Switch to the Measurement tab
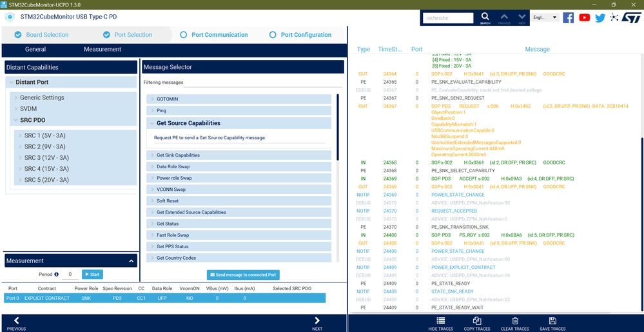Image resolution: width=644 pixels, height=332 pixels. click(102, 49)
